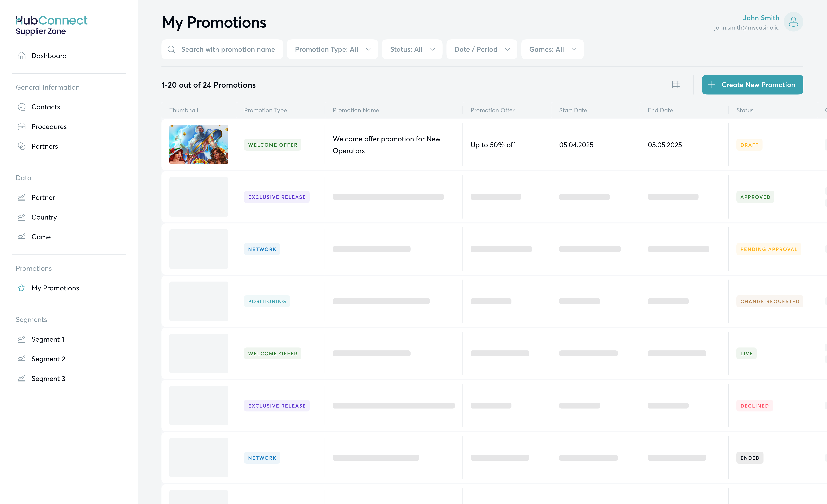Open the Partner data menu item

pos(43,198)
